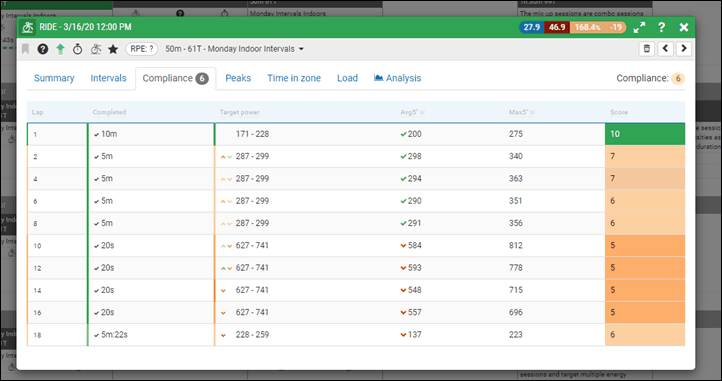Click max power value 778

[x=516, y=268]
